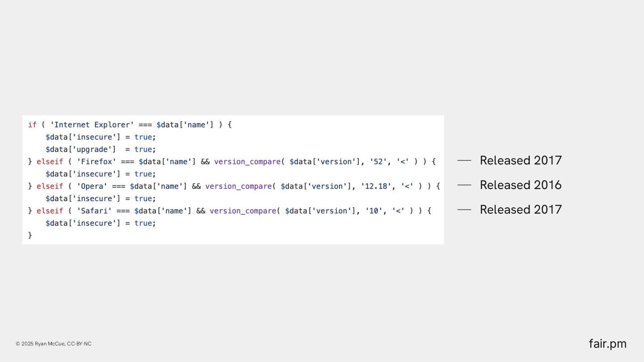This screenshot has height=362, width=644.
Task: Click the fair.pm link text
Action: click(x=607, y=344)
